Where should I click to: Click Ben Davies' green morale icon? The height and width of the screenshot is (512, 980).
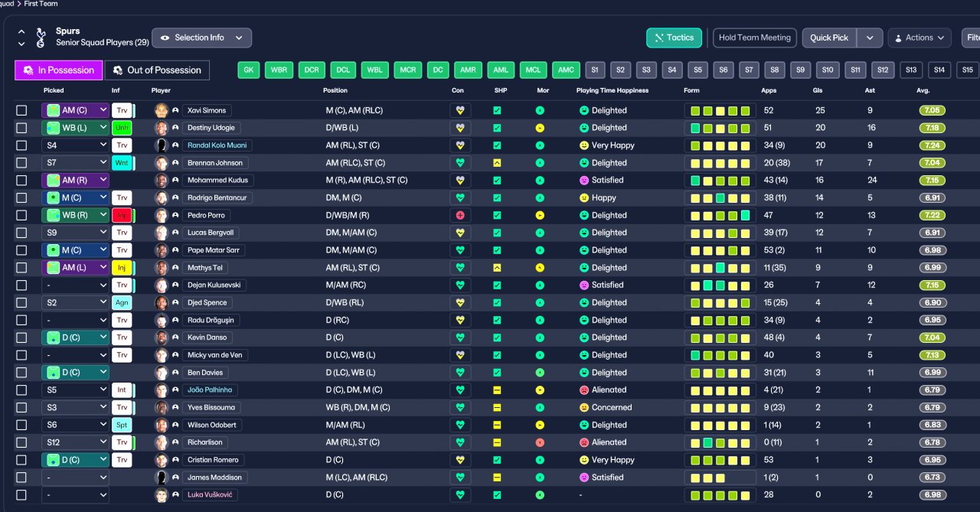(540, 373)
